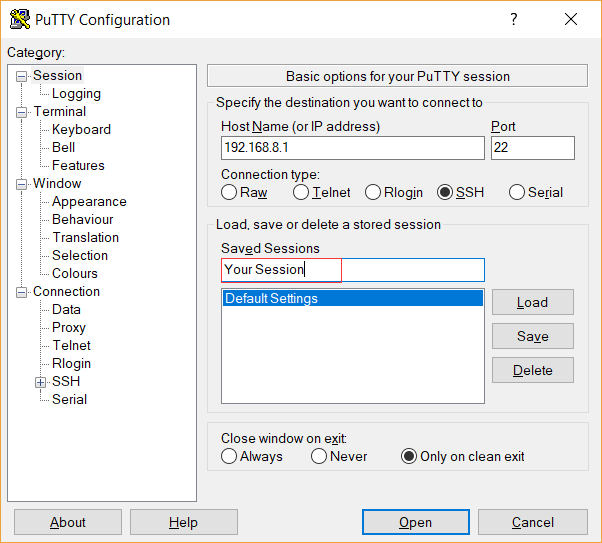Collapse the Session tree node
This screenshot has height=543, width=602.
22,76
